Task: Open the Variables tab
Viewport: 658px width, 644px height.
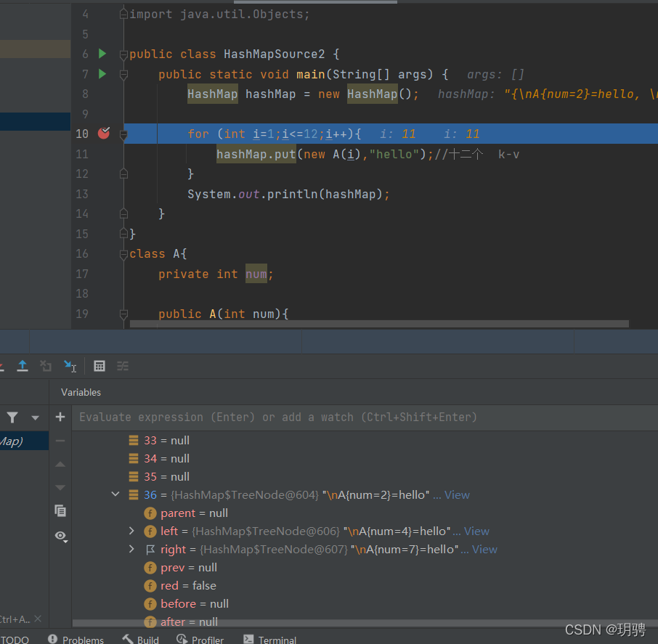Action: tap(81, 392)
